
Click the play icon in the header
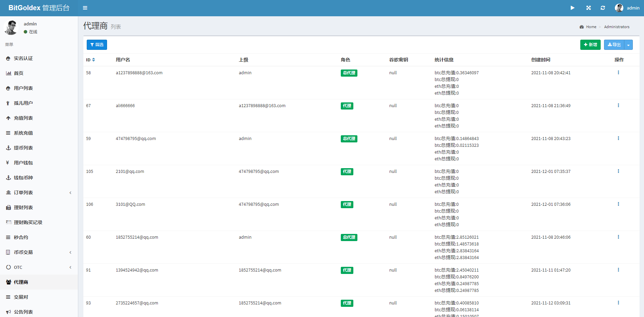coord(572,7)
